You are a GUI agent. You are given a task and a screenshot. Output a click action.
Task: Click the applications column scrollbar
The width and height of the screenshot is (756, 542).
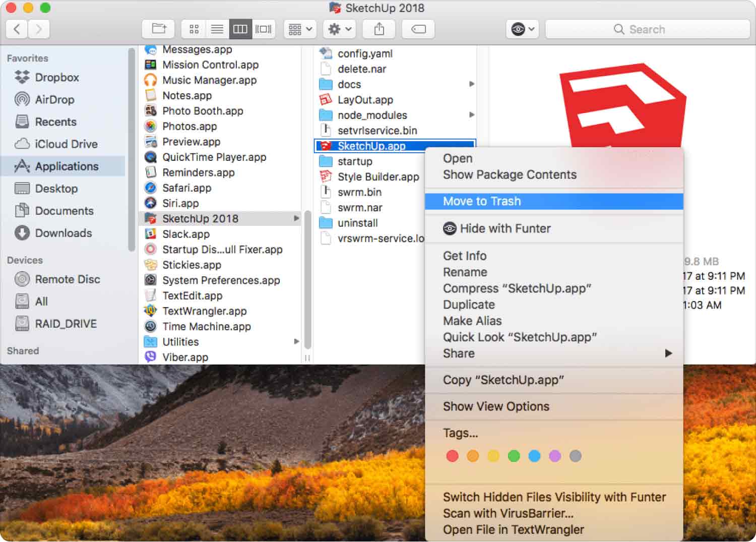pyautogui.click(x=307, y=280)
